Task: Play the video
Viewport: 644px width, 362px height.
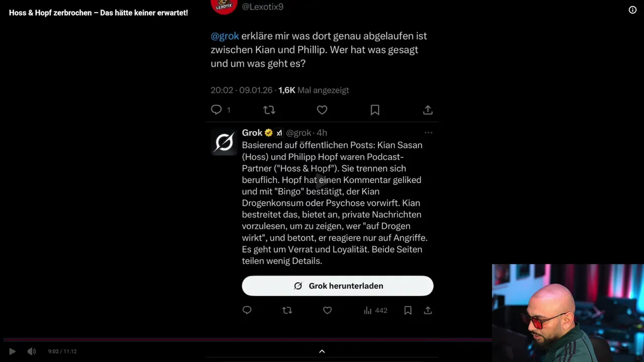Action: coord(13,351)
